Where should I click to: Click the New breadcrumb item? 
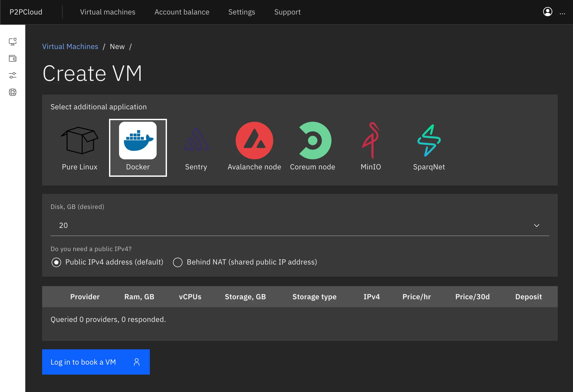pos(117,46)
